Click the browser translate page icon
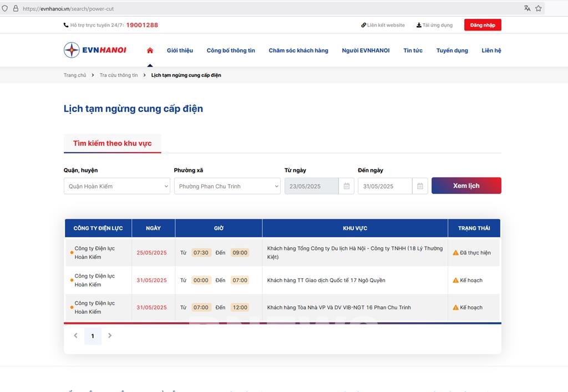 [x=527, y=8]
